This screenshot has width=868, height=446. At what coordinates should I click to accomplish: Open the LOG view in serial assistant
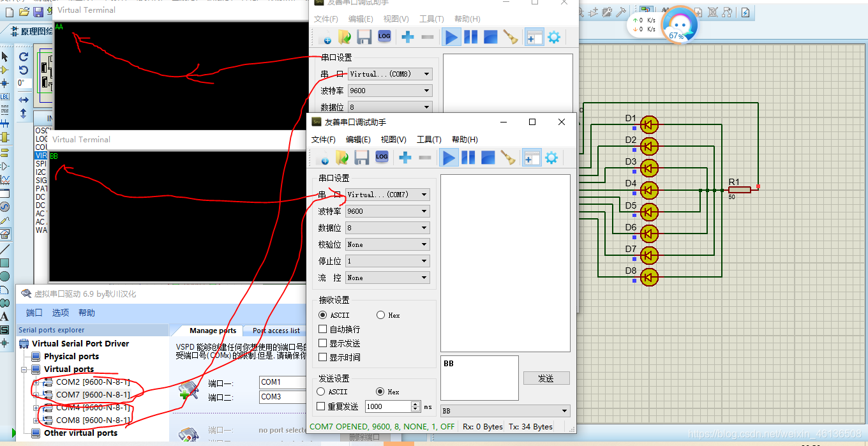click(382, 157)
